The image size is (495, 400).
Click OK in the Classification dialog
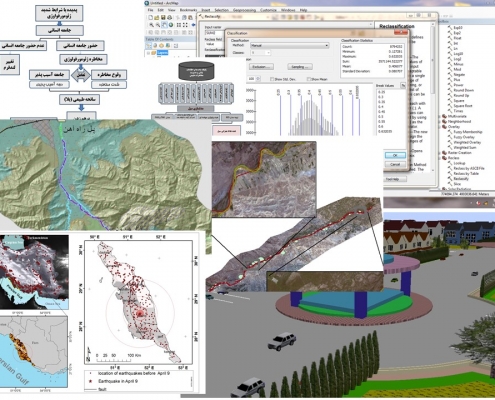pyautogui.click(x=395, y=155)
